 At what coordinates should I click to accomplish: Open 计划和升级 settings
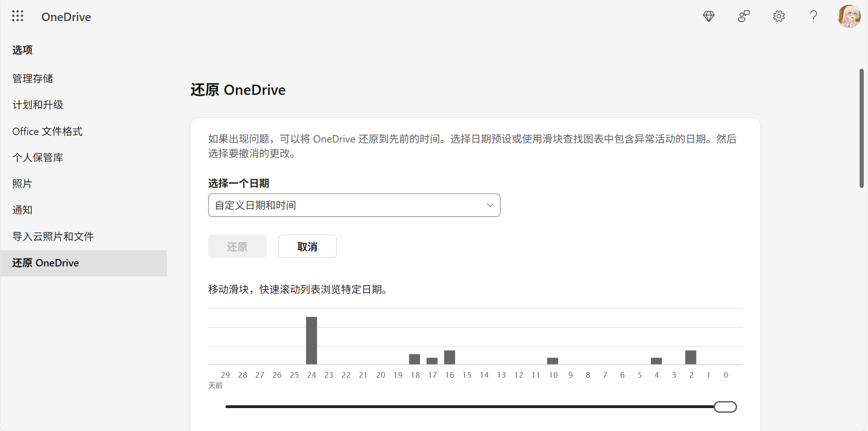click(37, 105)
